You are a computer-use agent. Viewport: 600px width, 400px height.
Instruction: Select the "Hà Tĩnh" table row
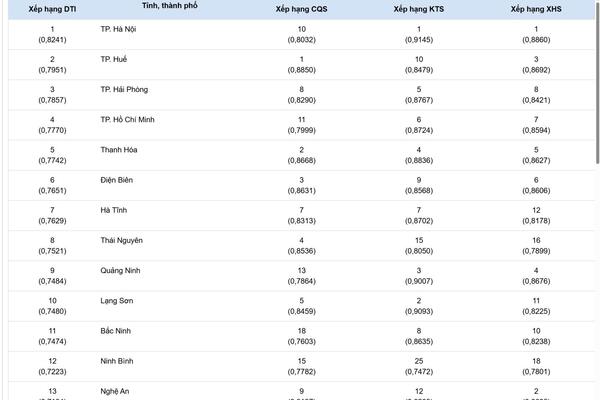114,210
